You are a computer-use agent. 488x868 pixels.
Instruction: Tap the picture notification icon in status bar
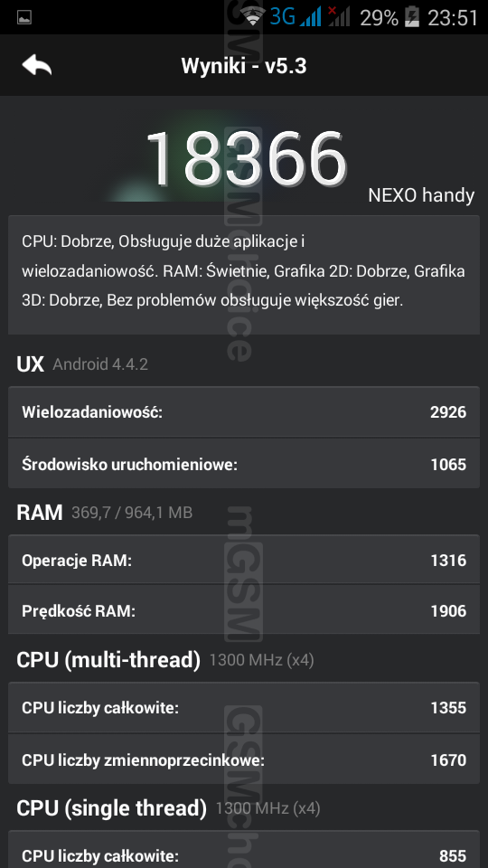(24, 18)
